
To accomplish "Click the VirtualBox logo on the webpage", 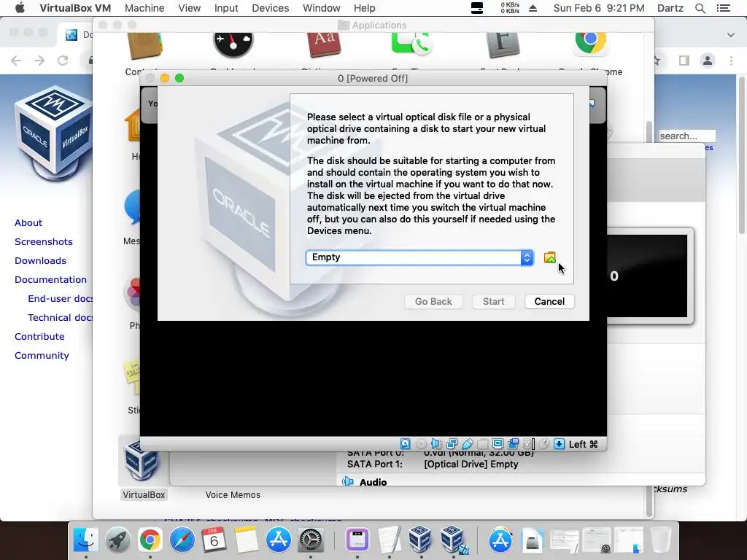I will pyautogui.click(x=53, y=133).
